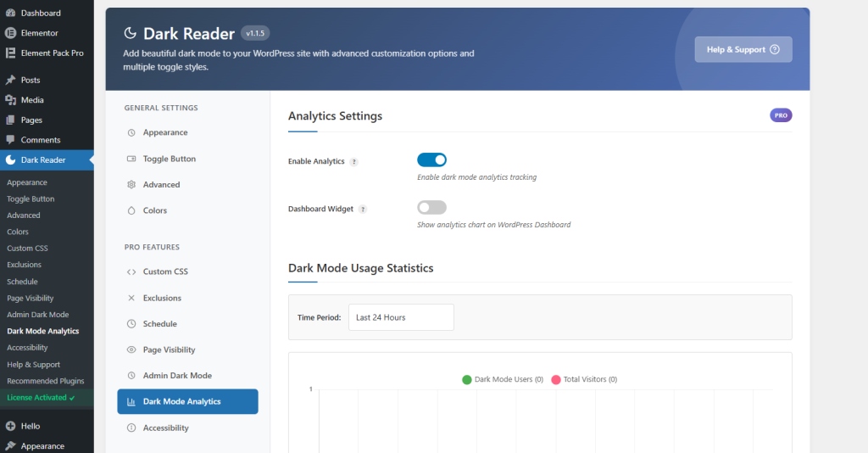This screenshot has height=453, width=868.
Task: Open Appearance submenu link under Dark Reader
Action: click(27, 182)
